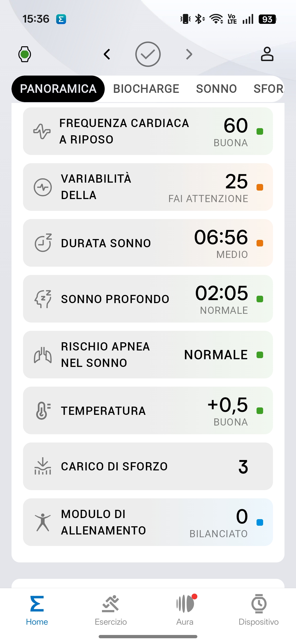The height and width of the screenshot is (644, 296).
Task: Tap the sleep duration clock icon
Action: click(x=43, y=243)
